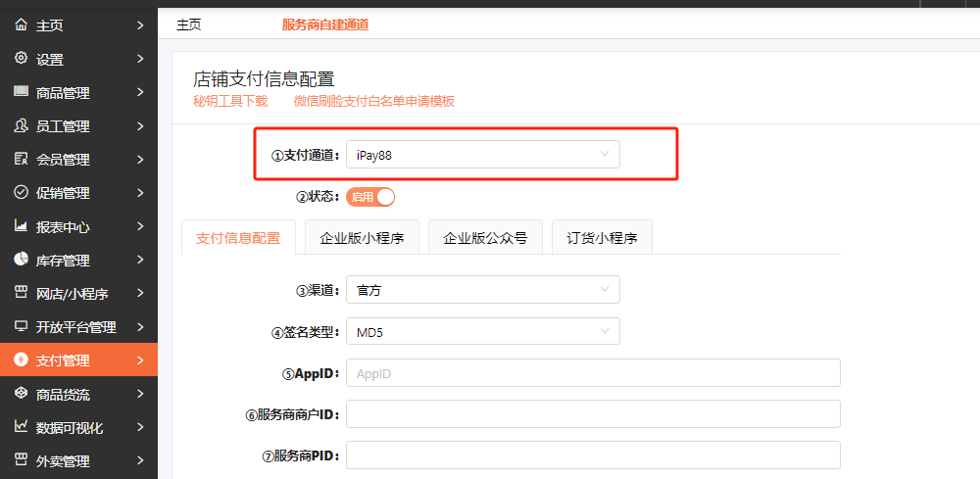Switch to the 企业版公众号 tab

(x=485, y=237)
